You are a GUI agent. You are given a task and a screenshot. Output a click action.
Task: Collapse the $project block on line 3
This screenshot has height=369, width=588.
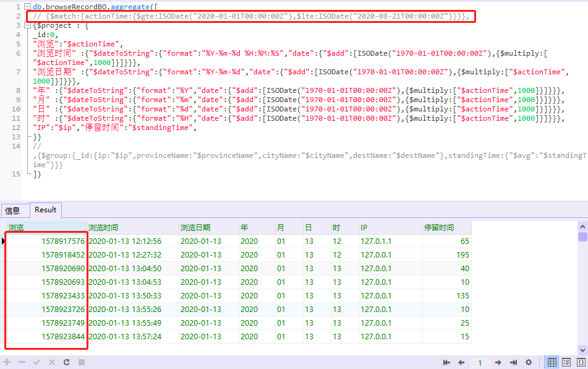[27, 25]
